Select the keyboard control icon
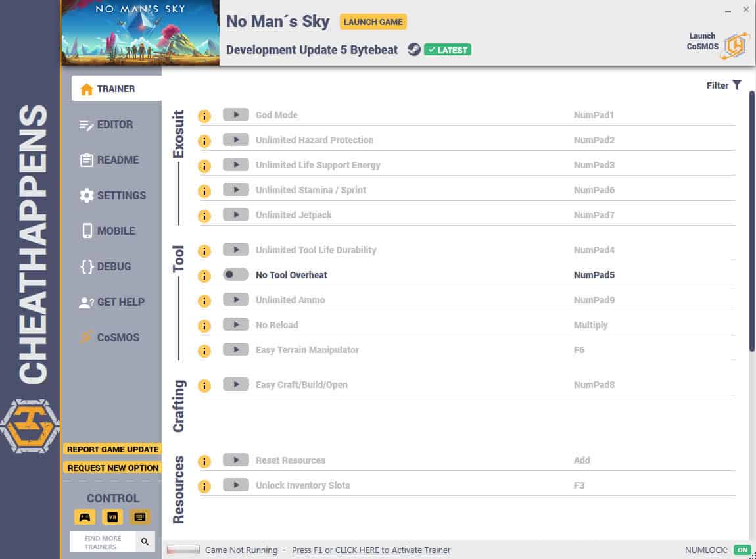Image resolution: width=756 pixels, height=559 pixels. (140, 517)
